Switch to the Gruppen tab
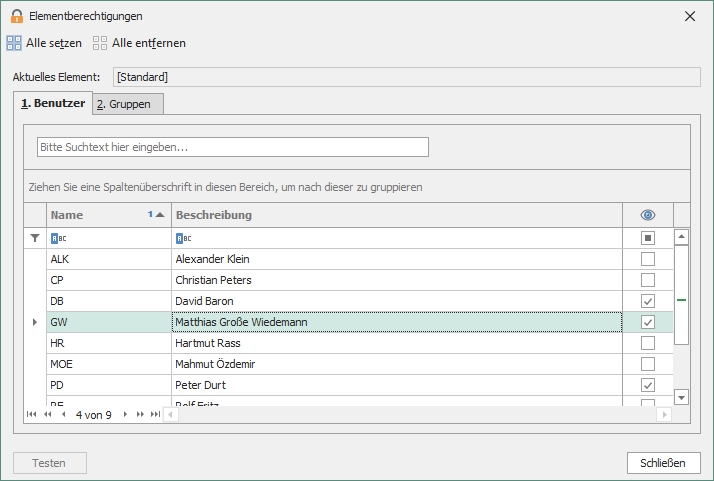 pyautogui.click(x=126, y=104)
